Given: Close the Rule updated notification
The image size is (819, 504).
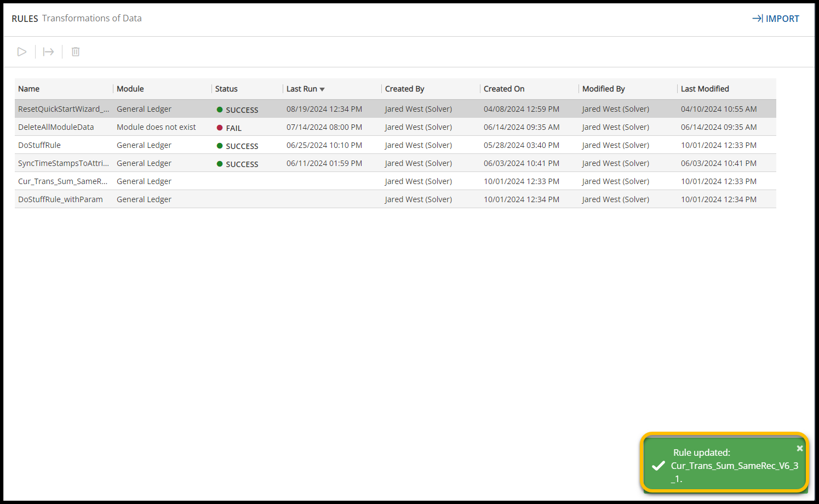Looking at the screenshot, I should (x=799, y=448).
